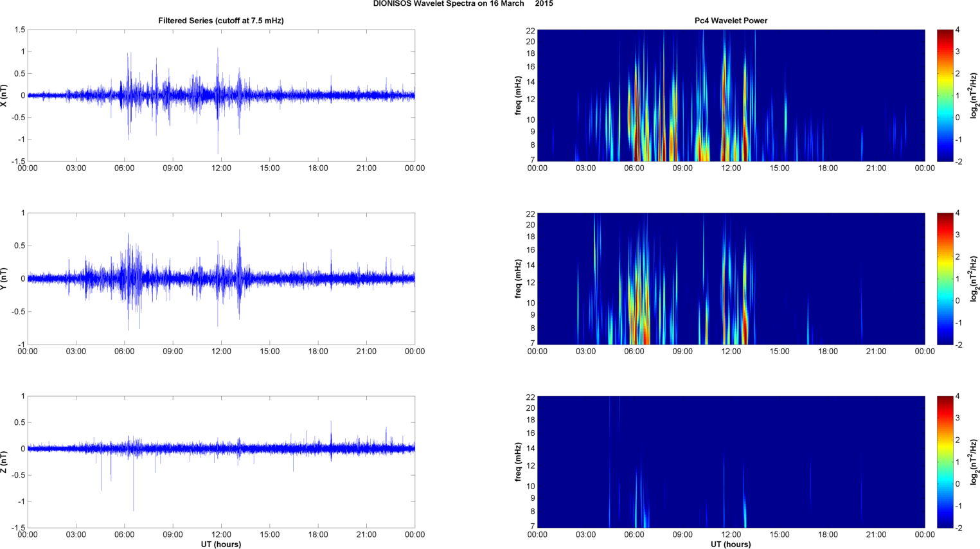Click the X component wavelet power spectrogram
980x549 pixels.
coord(731,96)
